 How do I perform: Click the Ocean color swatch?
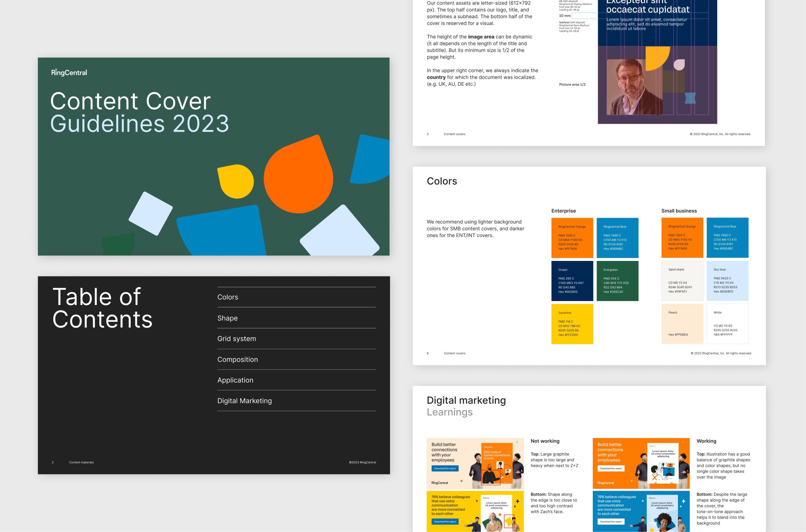(572, 281)
